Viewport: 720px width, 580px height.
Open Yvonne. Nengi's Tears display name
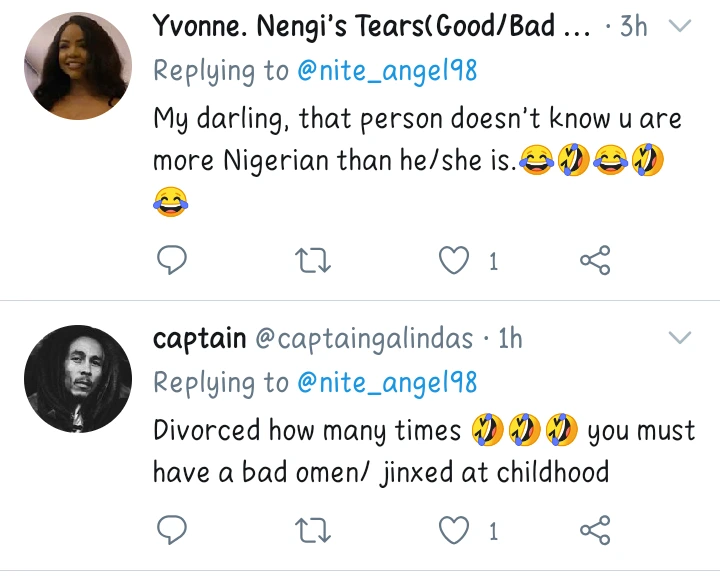(x=370, y=27)
